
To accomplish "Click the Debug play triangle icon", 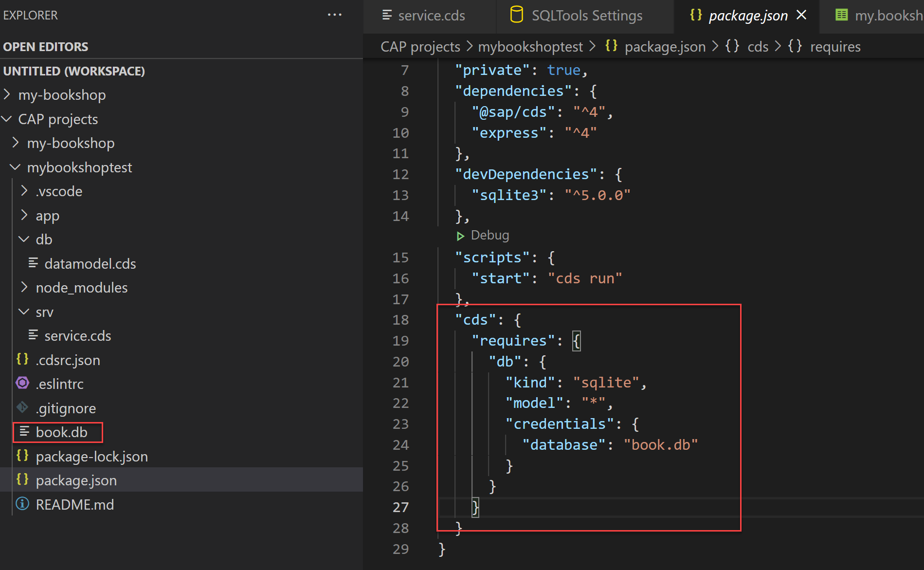I will click(460, 236).
